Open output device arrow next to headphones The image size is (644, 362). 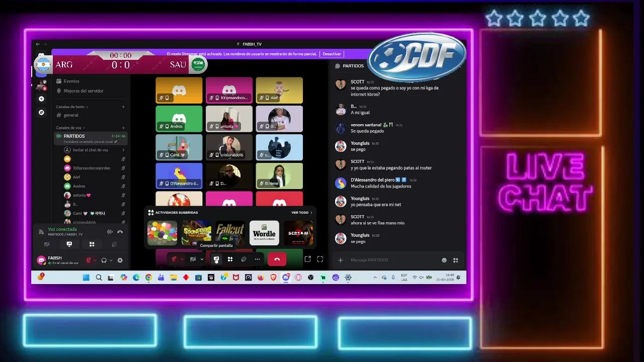[111, 260]
